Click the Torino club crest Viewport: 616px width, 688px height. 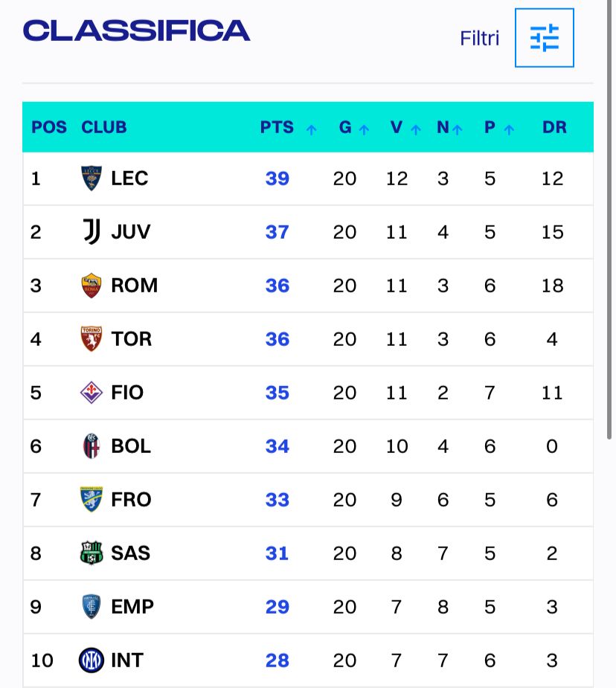coord(91,339)
